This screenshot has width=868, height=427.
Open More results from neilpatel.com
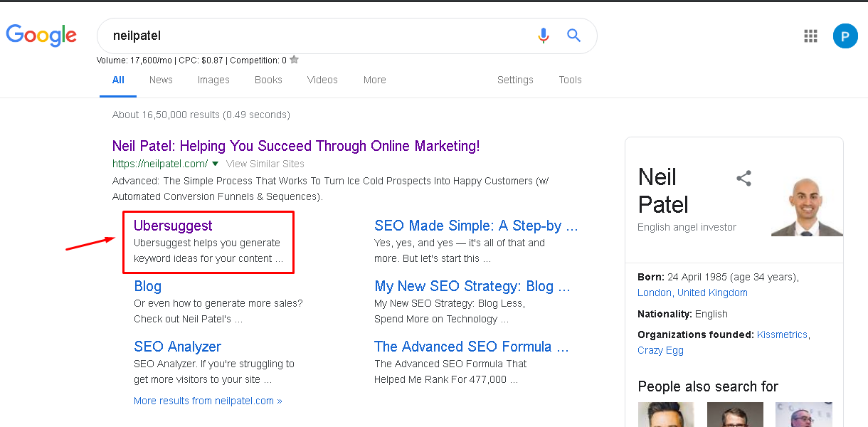click(x=208, y=401)
